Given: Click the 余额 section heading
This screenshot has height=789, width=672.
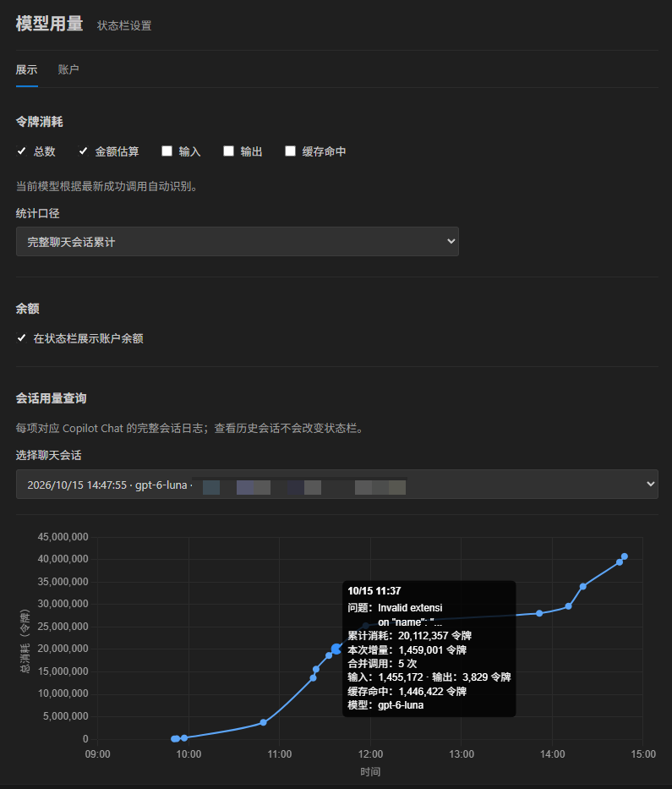Looking at the screenshot, I should tap(27, 309).
